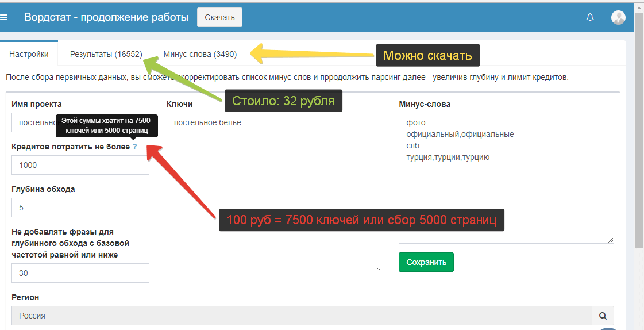Select the Глубина обхода field
Image resolution: width=644 pixels, height=330 pixels.
coord(80,208)
